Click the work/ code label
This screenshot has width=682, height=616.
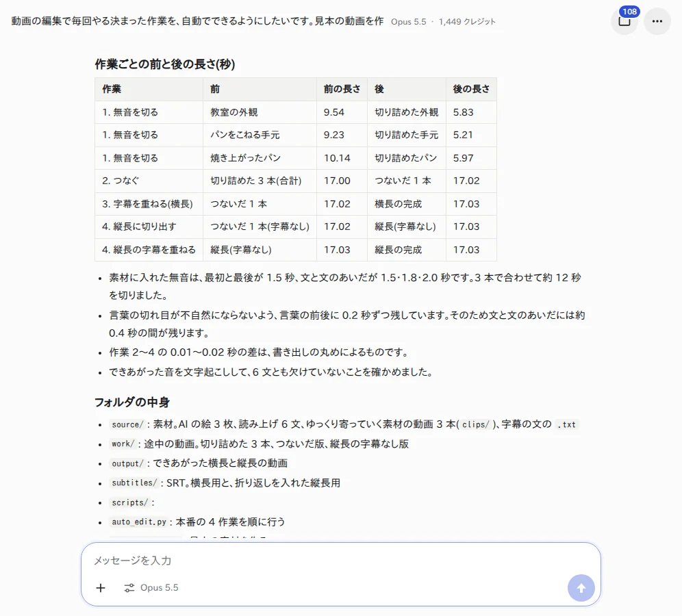(x=123, y=444)
